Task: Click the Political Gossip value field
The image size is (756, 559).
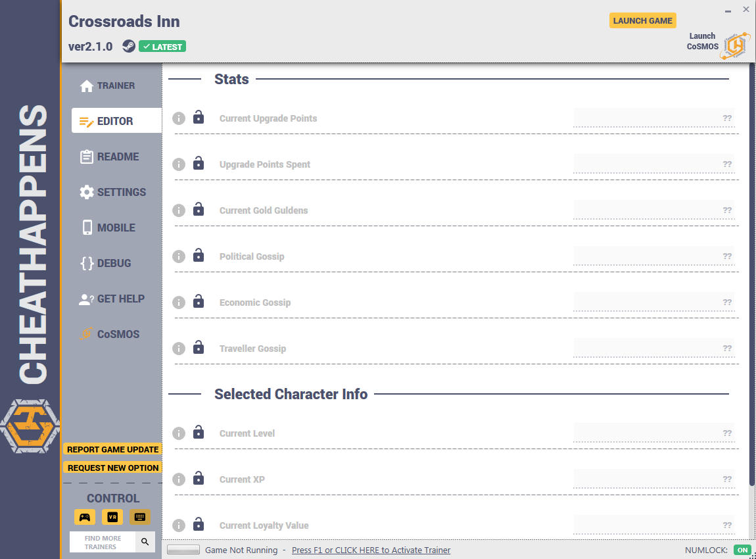Action: coord(654,256)
